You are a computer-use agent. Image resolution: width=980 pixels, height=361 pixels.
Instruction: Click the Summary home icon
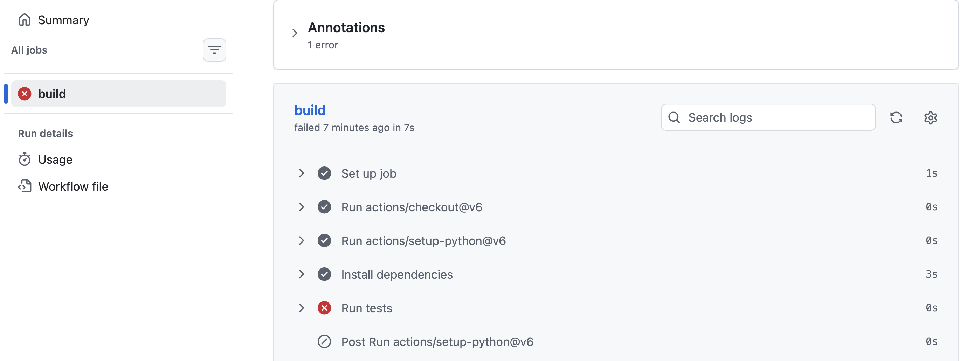[x=25, y=19]
